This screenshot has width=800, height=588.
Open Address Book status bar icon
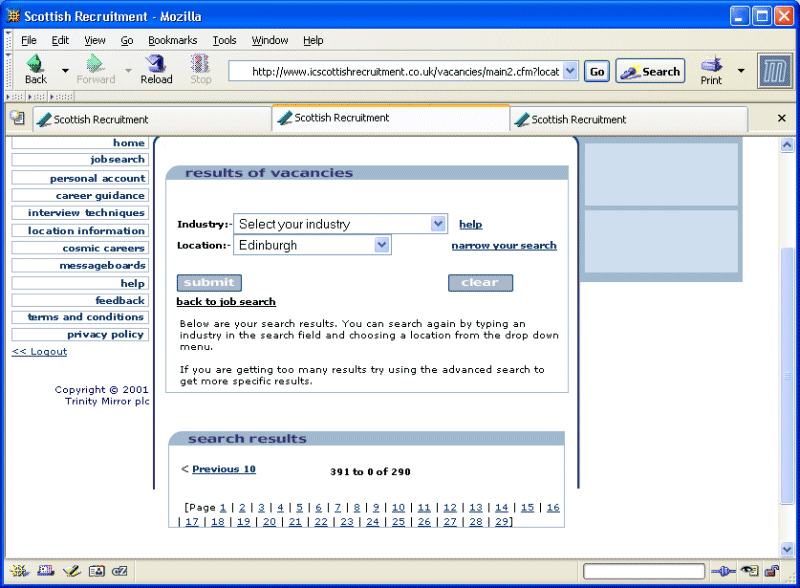point(96,571)
